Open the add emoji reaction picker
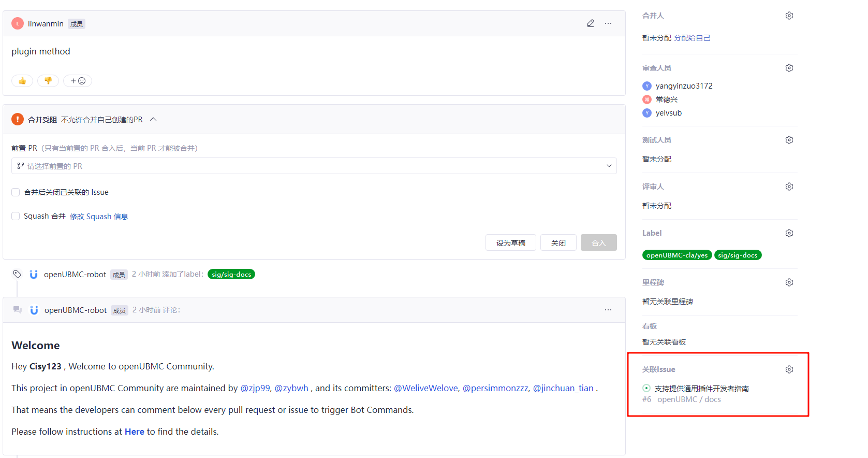Image resolution: width=868 pixels, height=458 pixels. (x=78, y=81)
